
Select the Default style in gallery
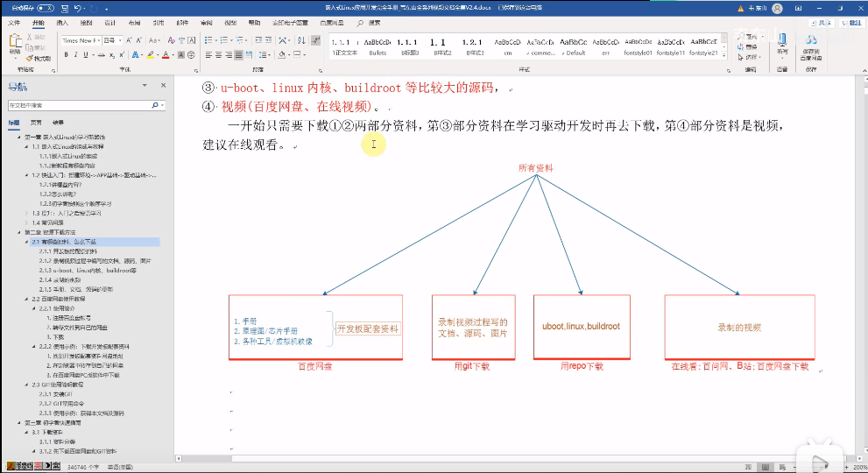[x=574, y=47]
